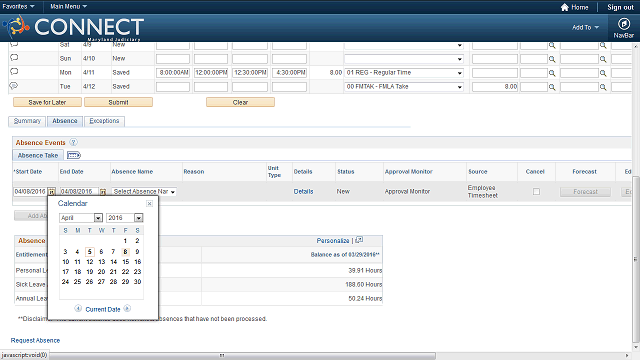Pick April 30 in the Calendar

pyautogui.click(x=138, y=282)
